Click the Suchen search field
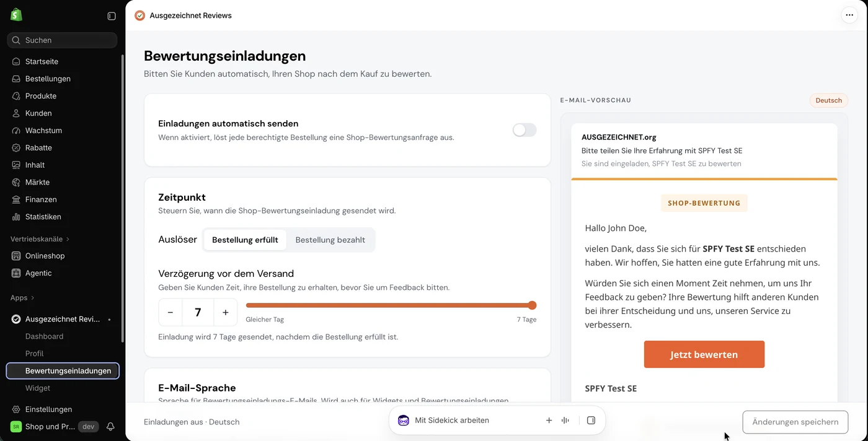This screenshot has height=441, width=868. point(62,40)
